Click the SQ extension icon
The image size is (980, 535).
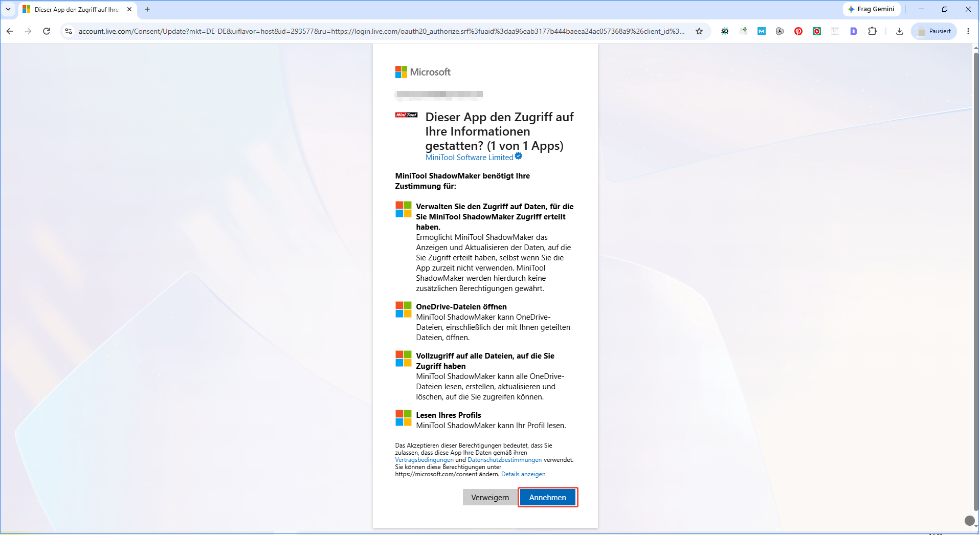[725, 31]
